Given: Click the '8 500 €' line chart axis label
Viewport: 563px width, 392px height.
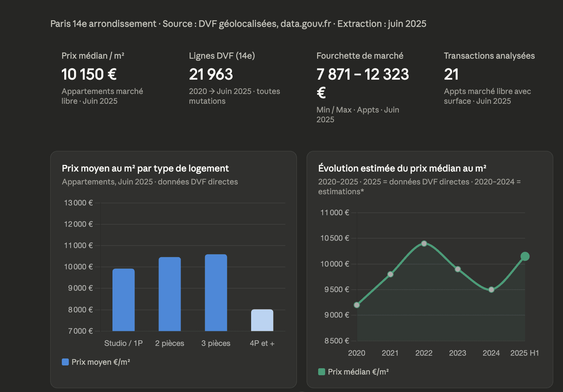Looking at the screenshot, I should (337, 341).
